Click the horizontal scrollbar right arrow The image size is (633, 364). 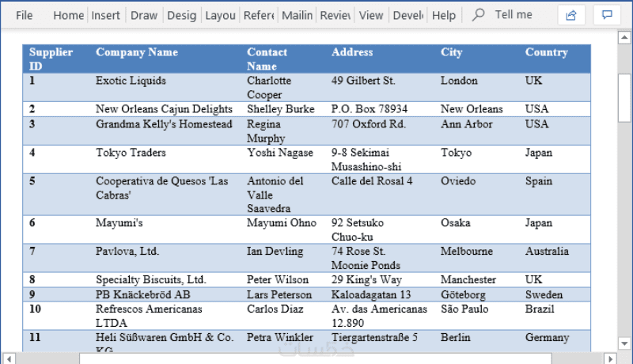pos(610,358)
